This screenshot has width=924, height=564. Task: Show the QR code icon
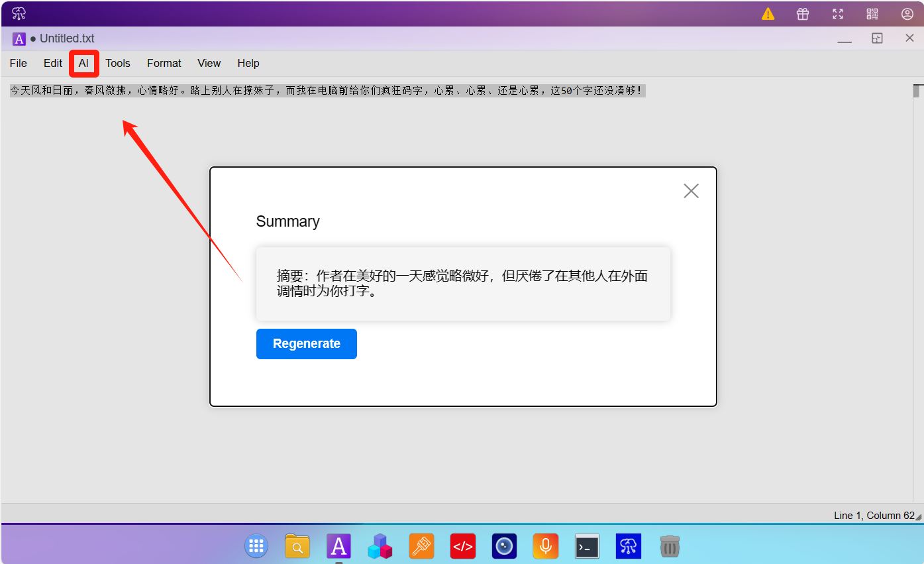click(872, 14)
